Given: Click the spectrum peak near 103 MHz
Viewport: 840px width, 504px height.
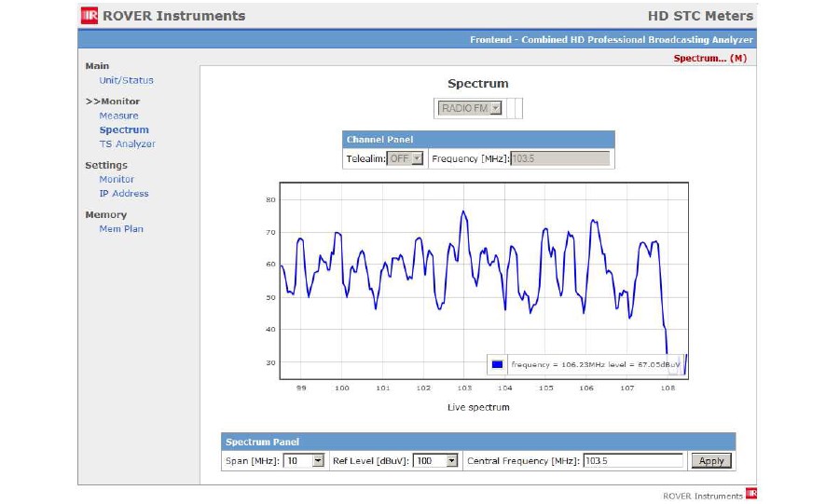Looking at the screenshot, I should [x=463, y=212].
